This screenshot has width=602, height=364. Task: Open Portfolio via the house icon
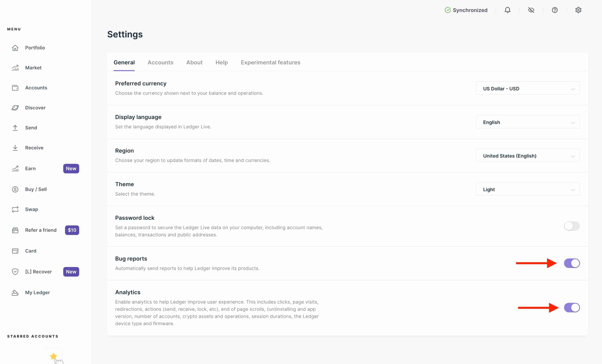15,48
